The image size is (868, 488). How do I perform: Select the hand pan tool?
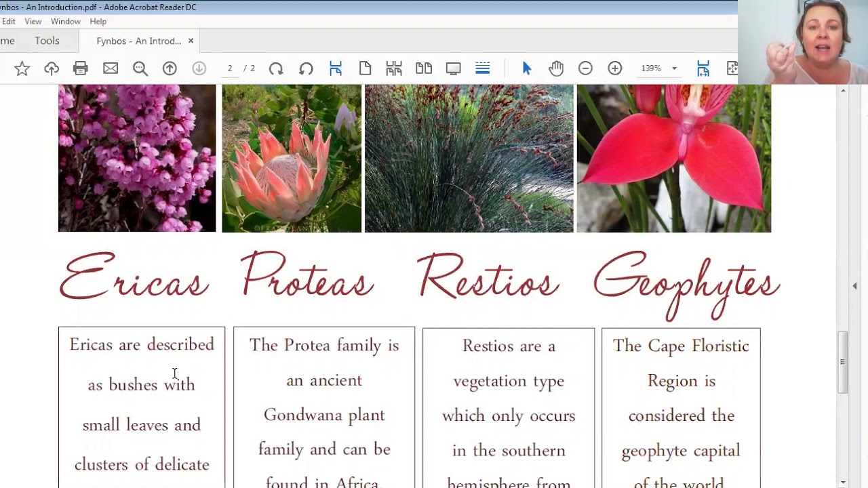pyautogui.click(x=556, y=68)
